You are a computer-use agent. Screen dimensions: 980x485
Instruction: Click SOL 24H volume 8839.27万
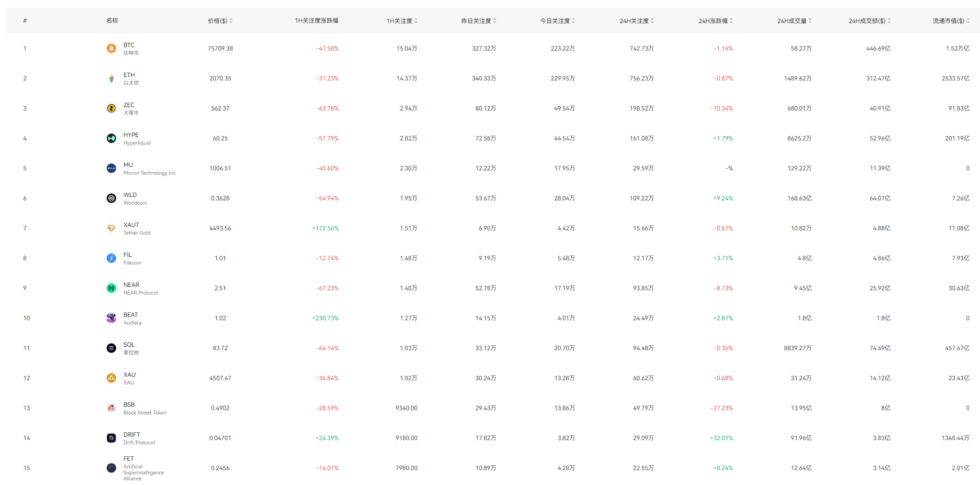[798, 348]
